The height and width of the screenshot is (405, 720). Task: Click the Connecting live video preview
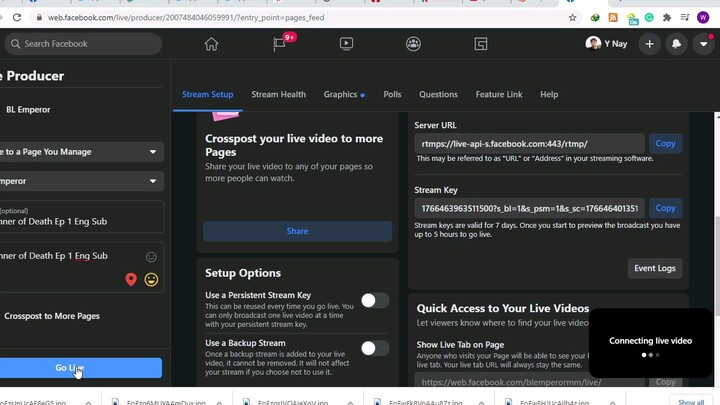tap(650, 343)
